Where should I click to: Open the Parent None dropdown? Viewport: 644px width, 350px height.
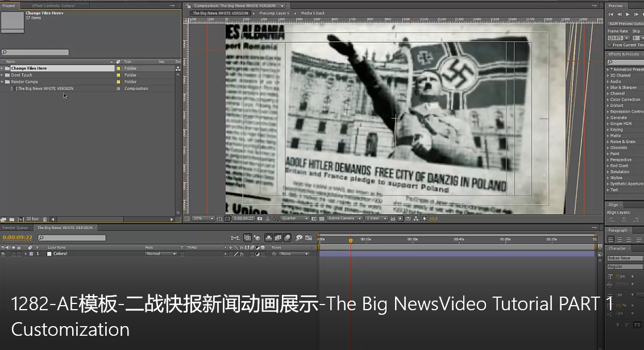(x=294, y=254)
